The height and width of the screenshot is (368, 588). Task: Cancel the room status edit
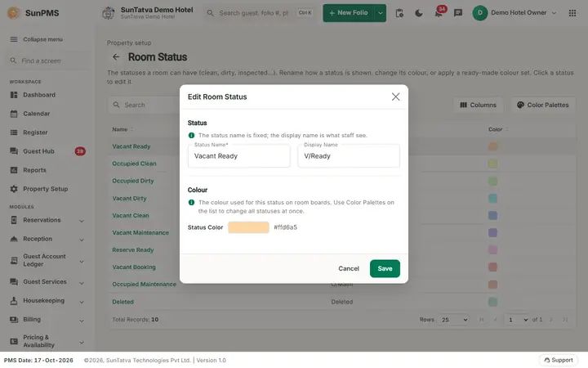click(349, 268)
